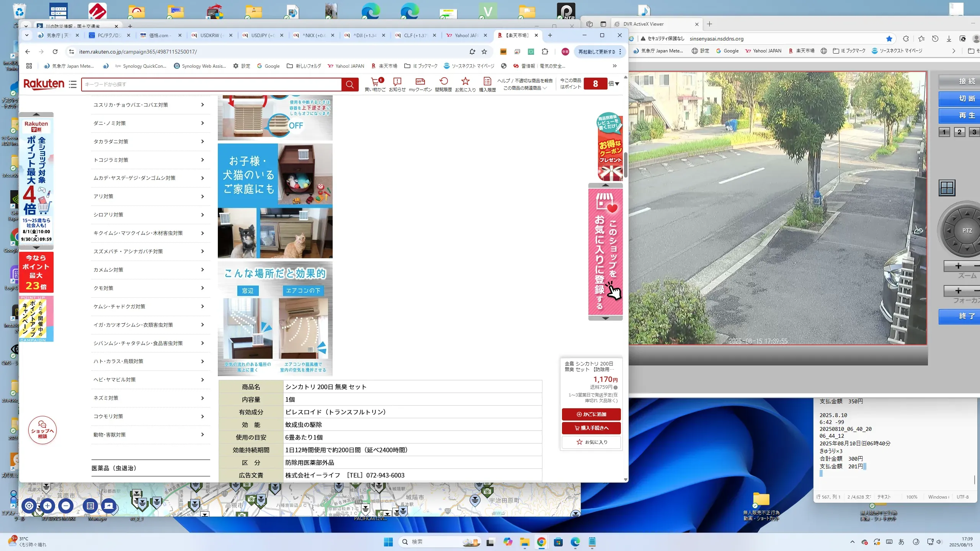Switch to the USDJPY browser tab

(263, 35)
